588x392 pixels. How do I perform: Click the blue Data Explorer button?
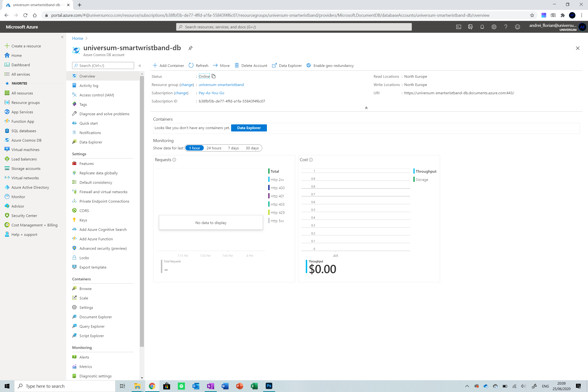pyautogui.click(x=249, y=128)
